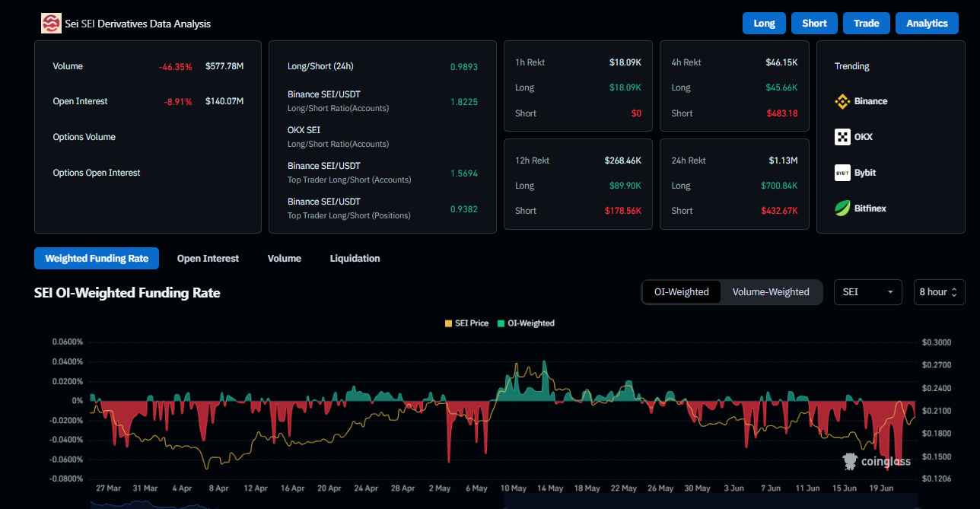Select the OI-Weighted option
Image resolution: width=980 pixels, height=509 pixels.
(682, 292)
